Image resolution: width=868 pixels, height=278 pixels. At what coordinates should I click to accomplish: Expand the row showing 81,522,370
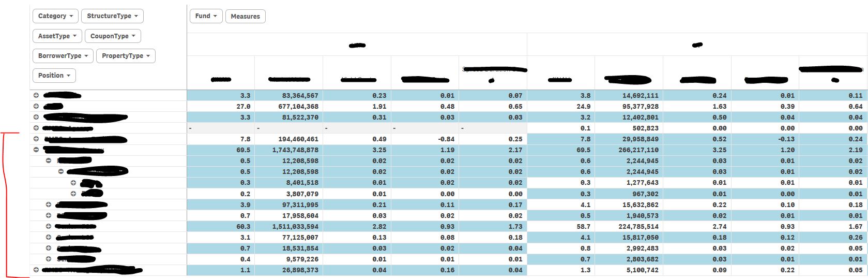point(36,117)
